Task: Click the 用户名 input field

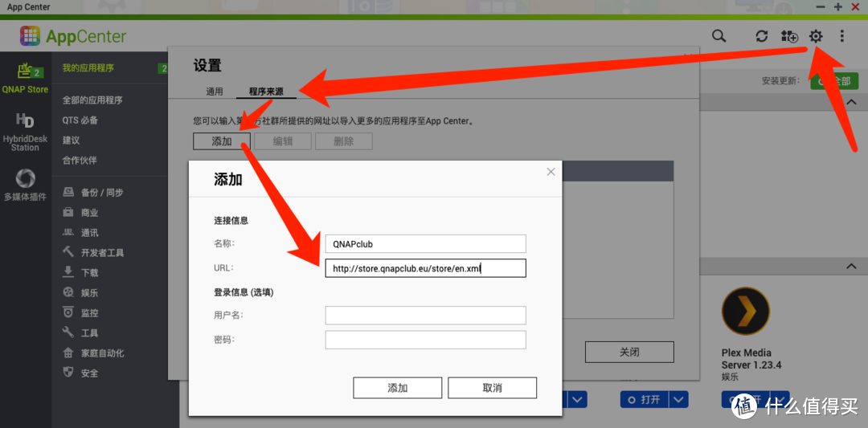Action: [426, 316]
